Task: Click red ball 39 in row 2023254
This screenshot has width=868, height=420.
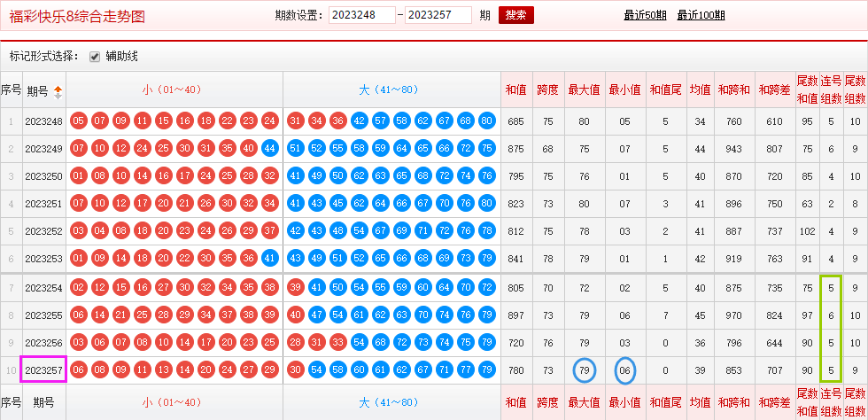Action: click(x=295, y=288)
